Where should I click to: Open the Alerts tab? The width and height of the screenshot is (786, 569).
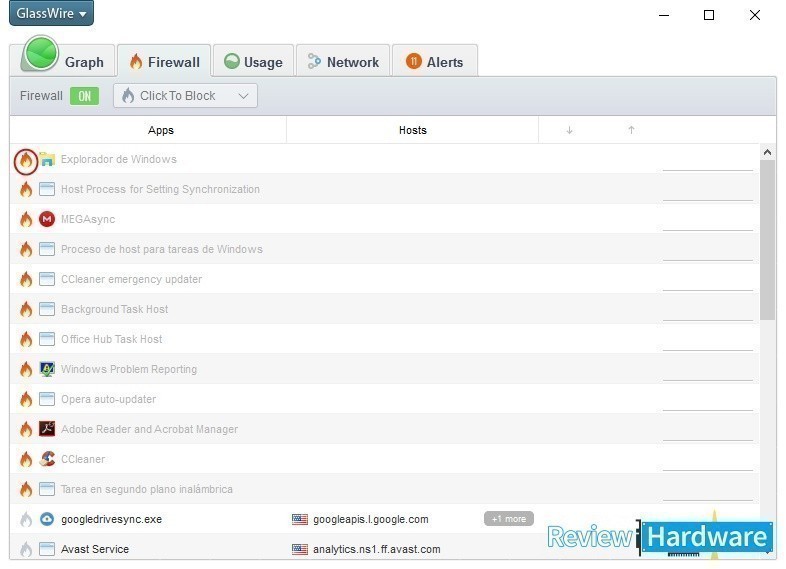(435, 62)
